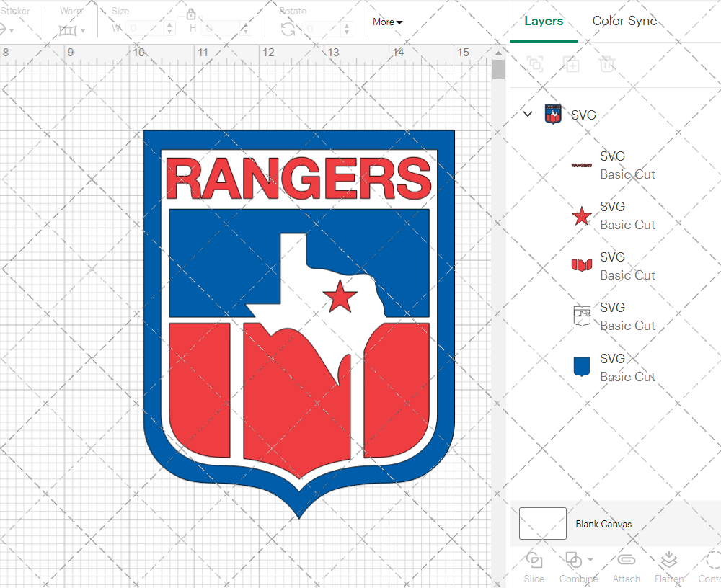
Task: Open the Layers tab
Action: click(544, 21)
